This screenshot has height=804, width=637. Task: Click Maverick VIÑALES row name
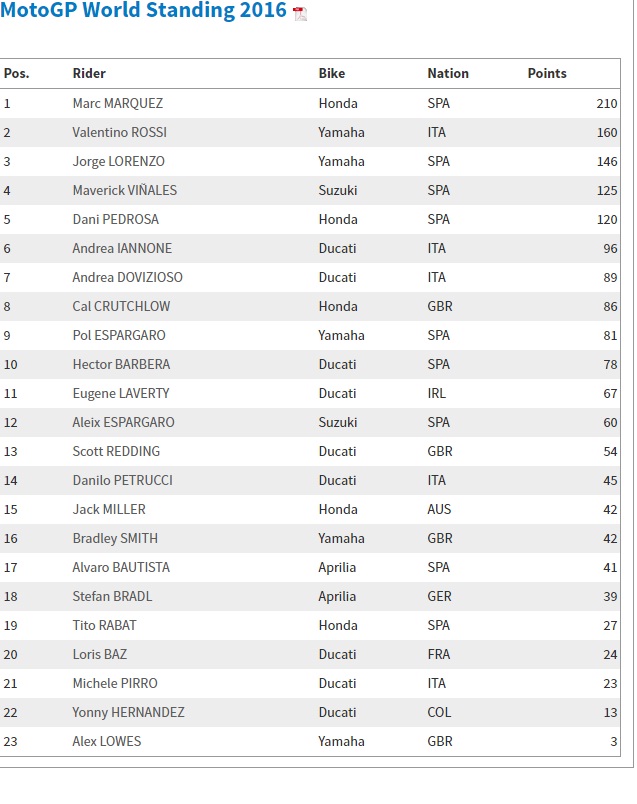125,190
